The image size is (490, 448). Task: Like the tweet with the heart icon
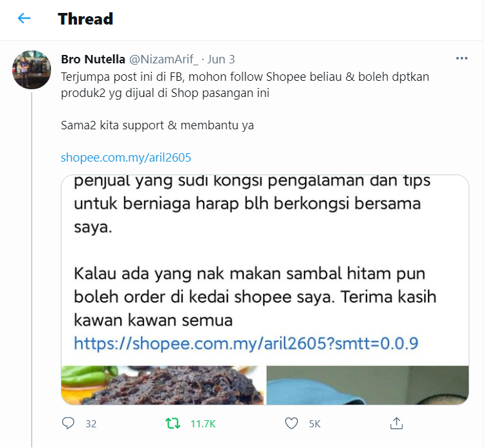292,423
